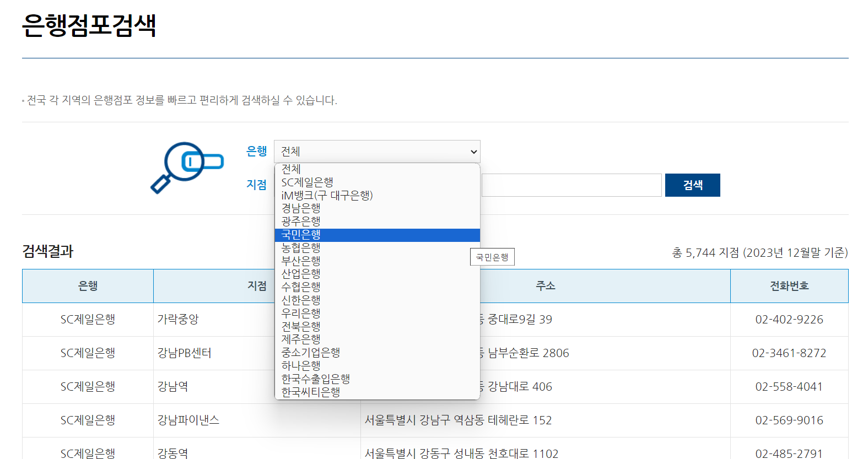Click SC제일은행 cell in 가락중앙 row
The height and width of the screenshot is (459, 868).
tap(88, 320)
